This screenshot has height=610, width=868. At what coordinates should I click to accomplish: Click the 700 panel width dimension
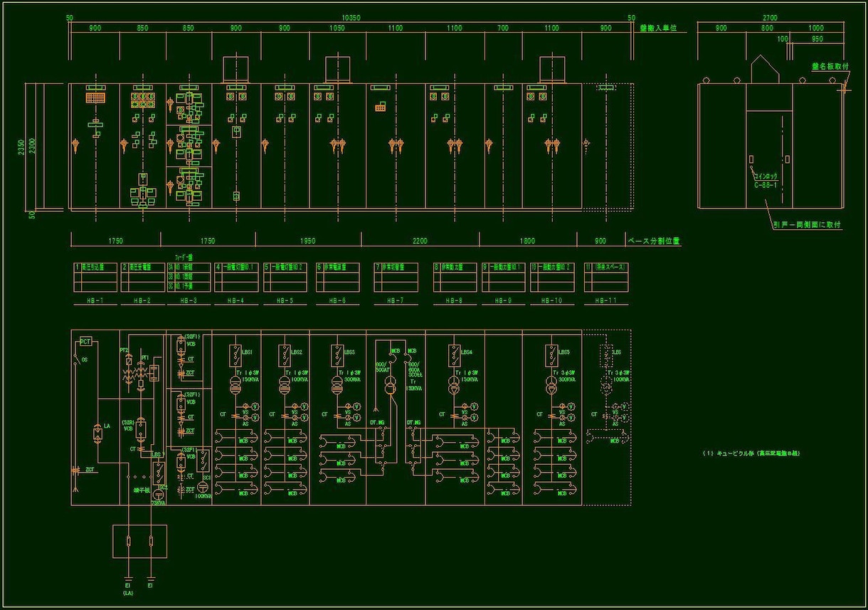pyautogui.click(x=503, y=28)
